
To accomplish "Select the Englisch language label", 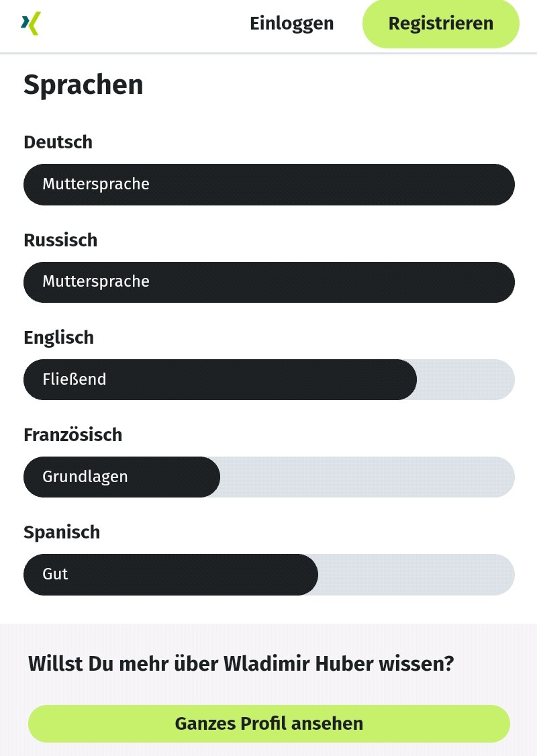I will click(x=58, y=337).
